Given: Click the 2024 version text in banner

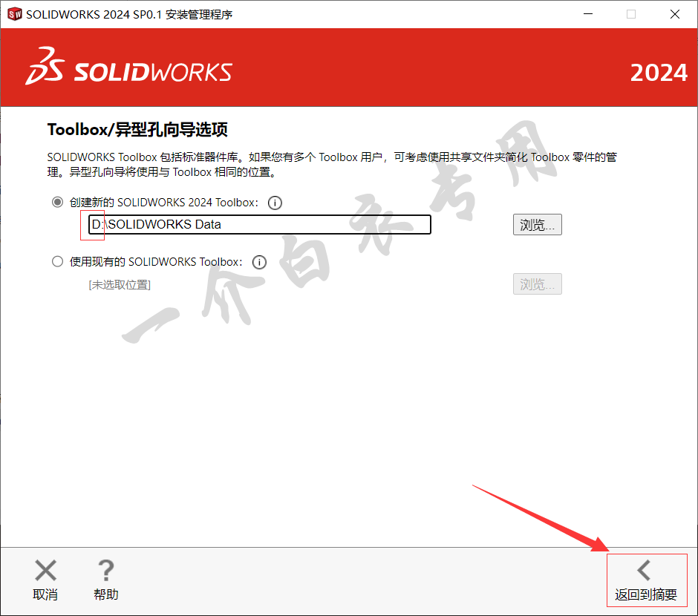Looking at the screenshot, I should click(659, 73).
